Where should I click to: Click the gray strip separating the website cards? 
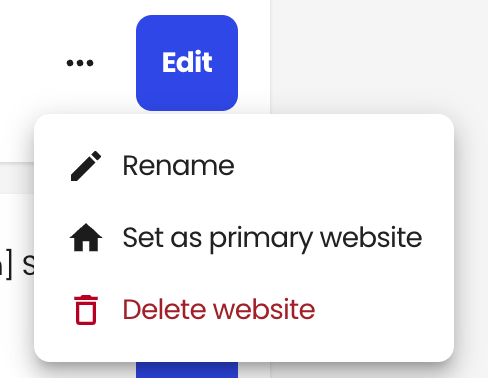(17, 178)
